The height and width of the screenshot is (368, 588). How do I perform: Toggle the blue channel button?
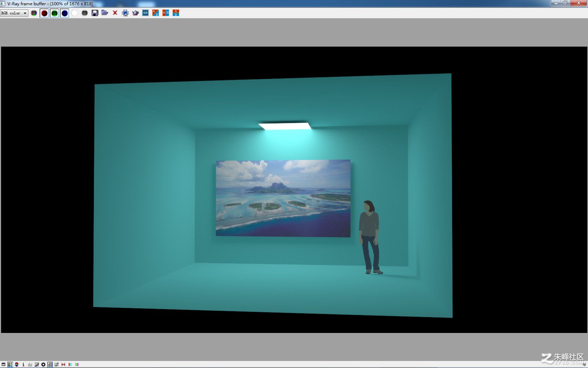64,13
